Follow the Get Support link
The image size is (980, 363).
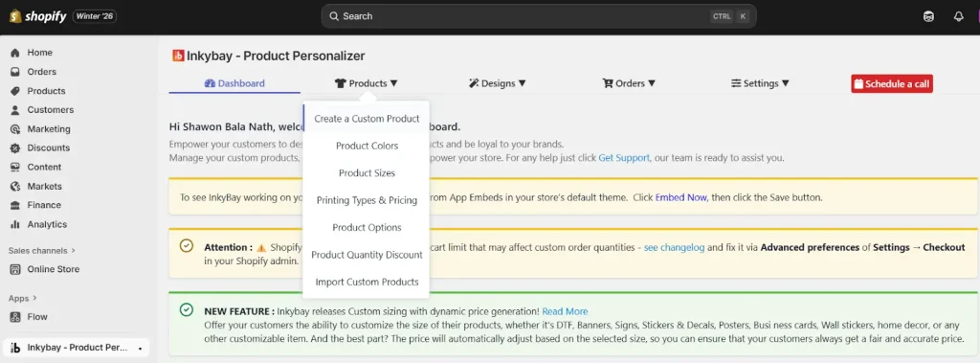624,158
